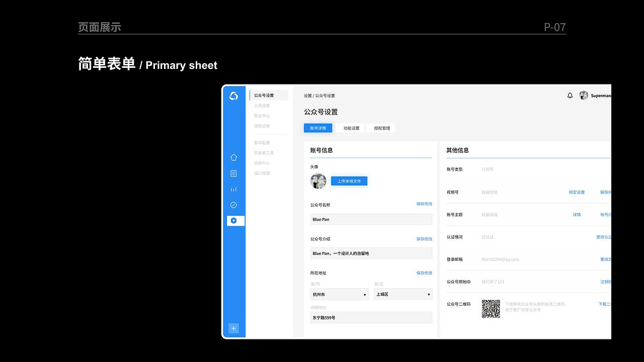Screen dimensions: 644x362
Task: Select 开发者工具 in the side menu
Action: (264, 153)
